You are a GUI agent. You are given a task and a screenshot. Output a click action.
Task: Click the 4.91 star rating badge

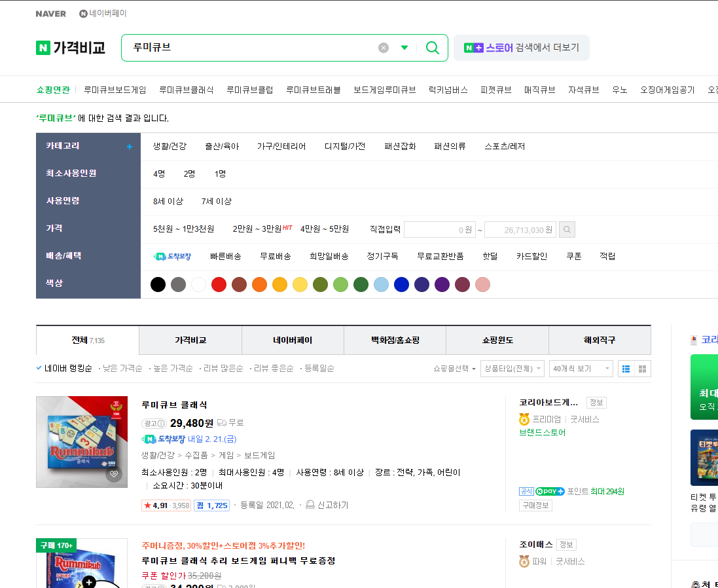(166, 505)
